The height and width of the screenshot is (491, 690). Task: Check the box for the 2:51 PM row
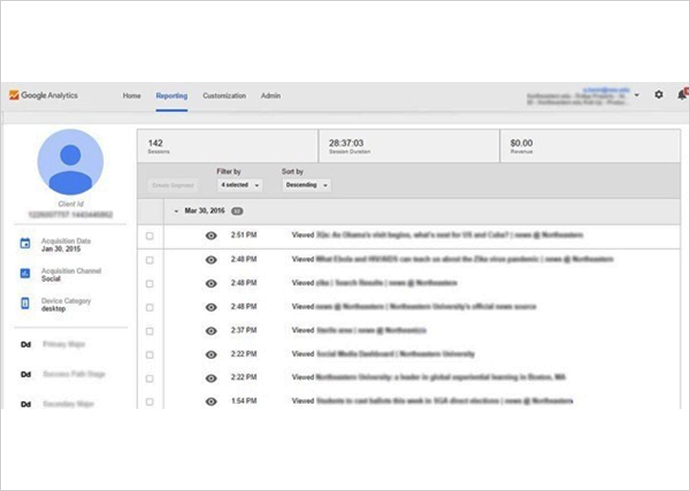pos(150,236)
